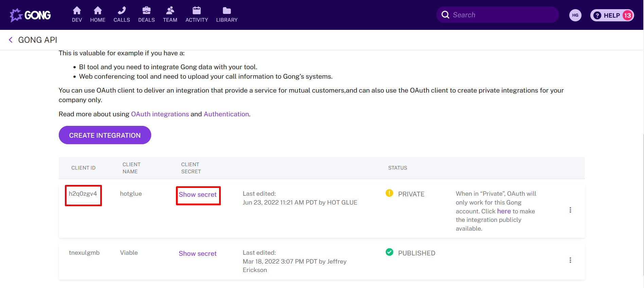
Task: Open the TEAM section
Action: click(170, 15)
